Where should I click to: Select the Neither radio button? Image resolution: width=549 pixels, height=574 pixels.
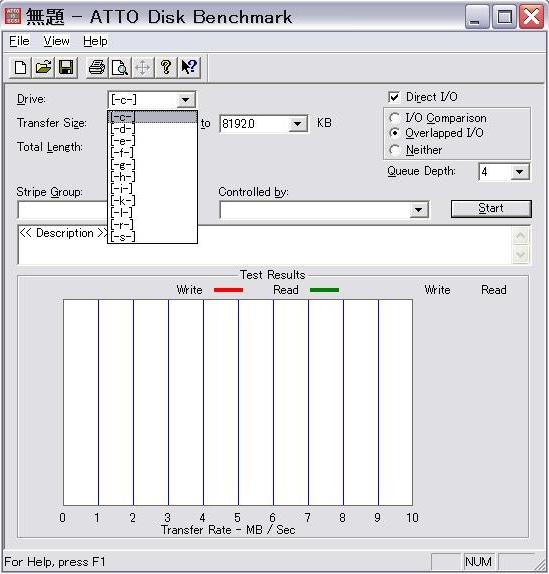pos(394,150)
